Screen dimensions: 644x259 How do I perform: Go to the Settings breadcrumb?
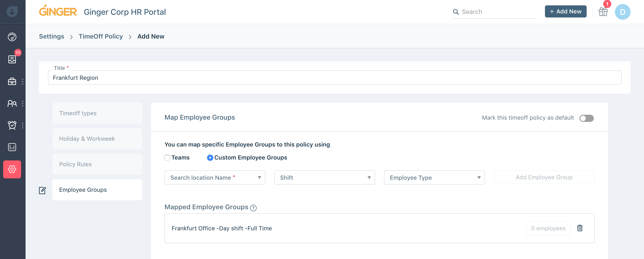[x=52, y=36]
